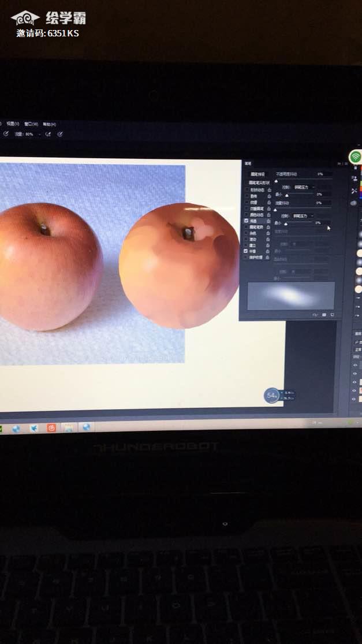
Task: Enable the Shape Dynamics checkbox
Action: [x=247, y=190]
